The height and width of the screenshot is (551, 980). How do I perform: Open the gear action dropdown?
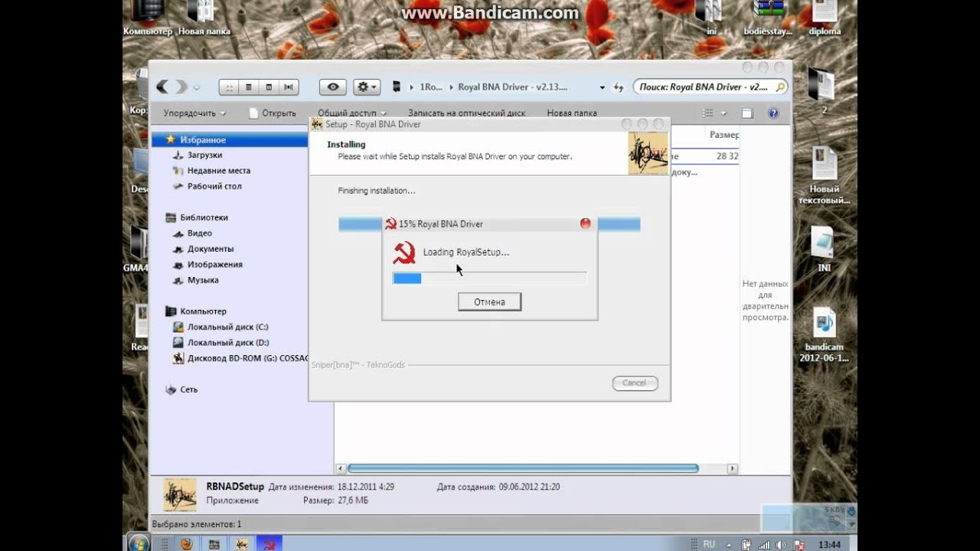(x=367, y=87)
